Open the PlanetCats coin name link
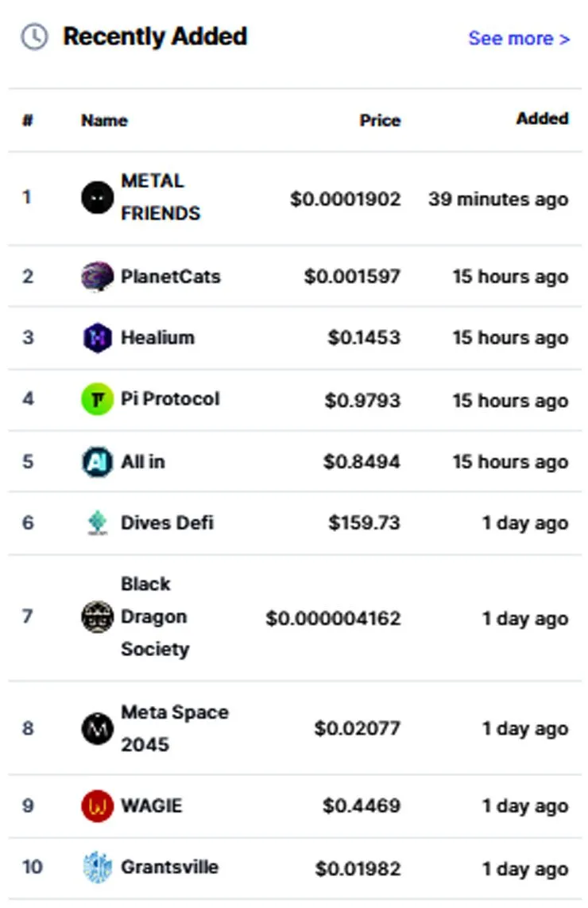This screenshot has width=588, height=908. coord(170,277)
